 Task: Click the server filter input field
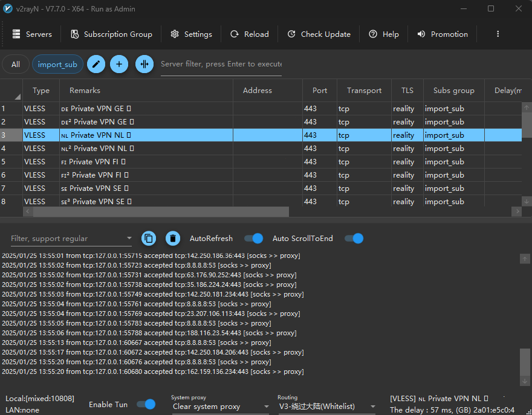coord(221,64)
